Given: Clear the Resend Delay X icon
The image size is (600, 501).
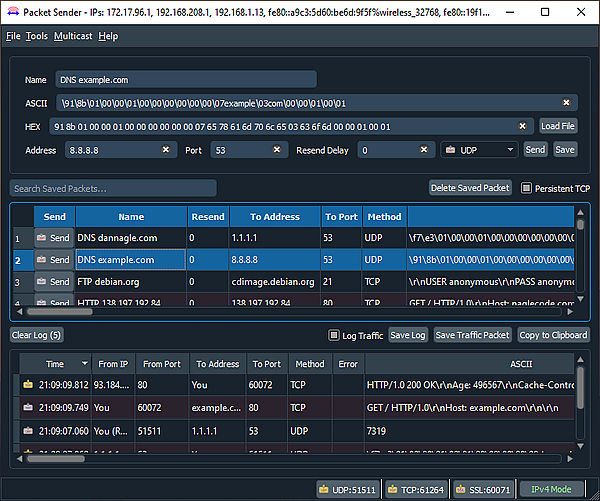Looking at the screenshot, I should (424, 150).
